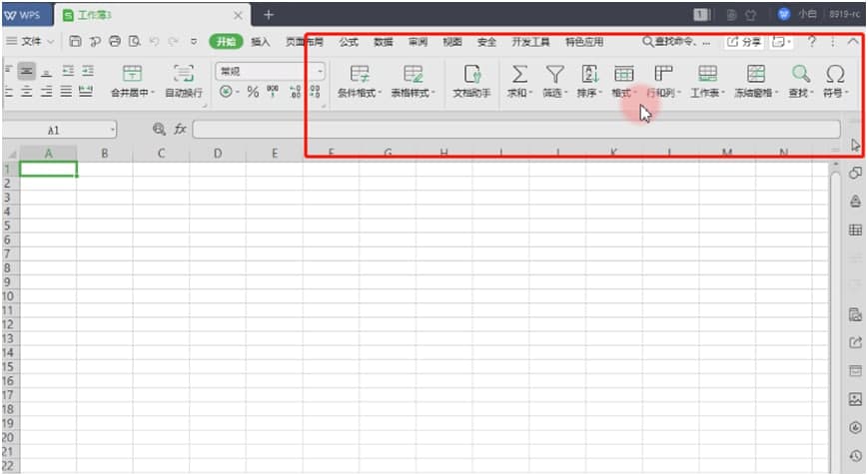The width and height of the screenshot is (868, 476).
Task: Click the user avatar next to 小白
Action: (784, 14)
